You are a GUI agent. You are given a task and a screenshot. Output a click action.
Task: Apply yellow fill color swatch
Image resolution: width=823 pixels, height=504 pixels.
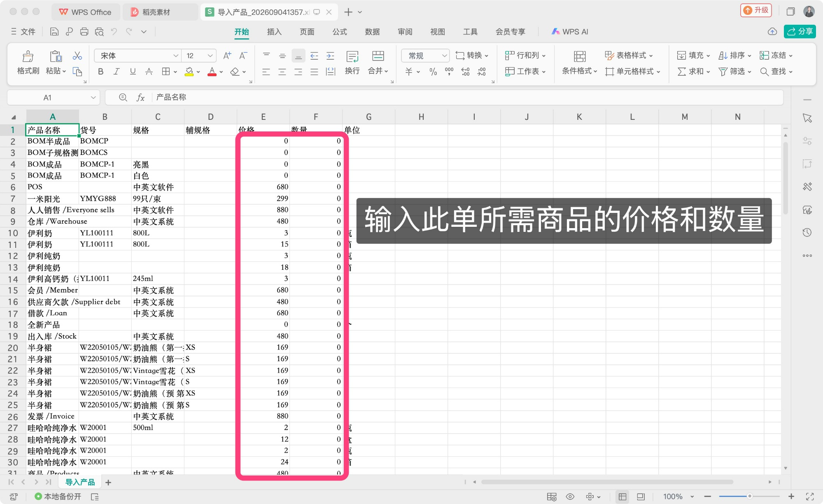189,72
